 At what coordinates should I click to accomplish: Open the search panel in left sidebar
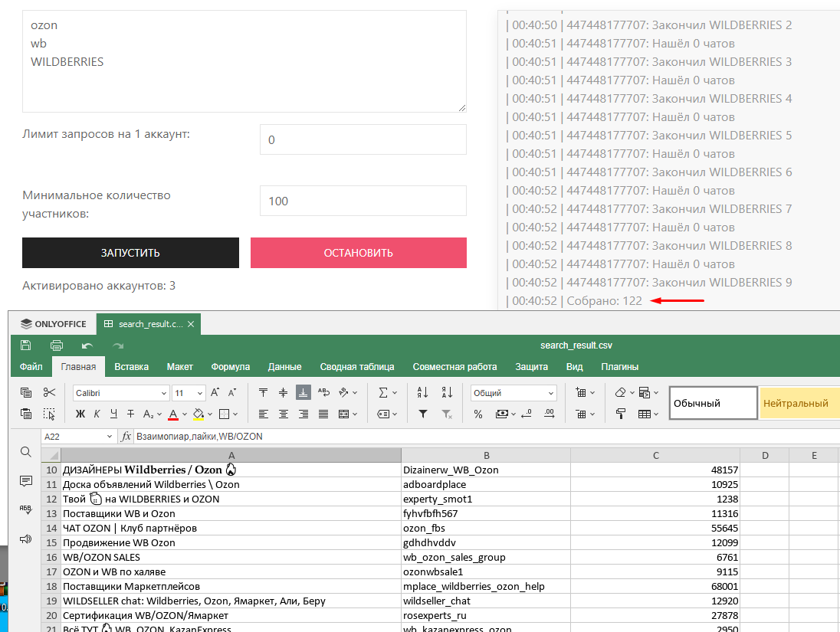coord(26,452)
